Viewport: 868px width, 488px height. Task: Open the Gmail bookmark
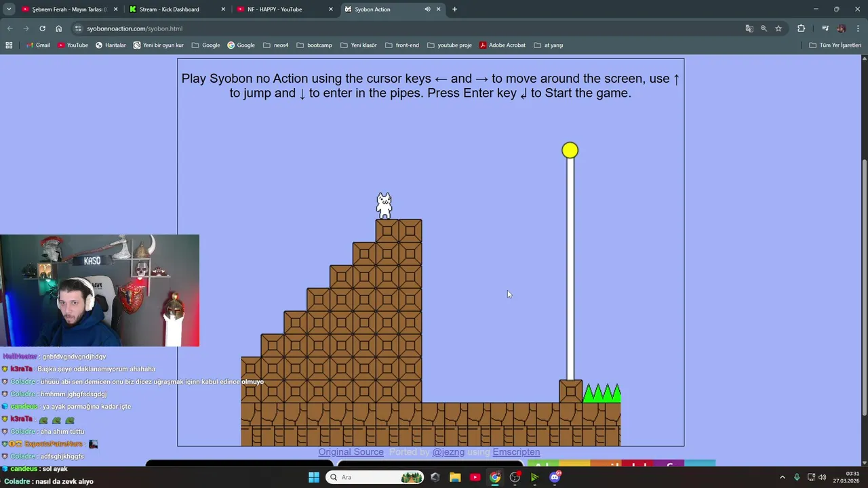(x=38, y=45)
